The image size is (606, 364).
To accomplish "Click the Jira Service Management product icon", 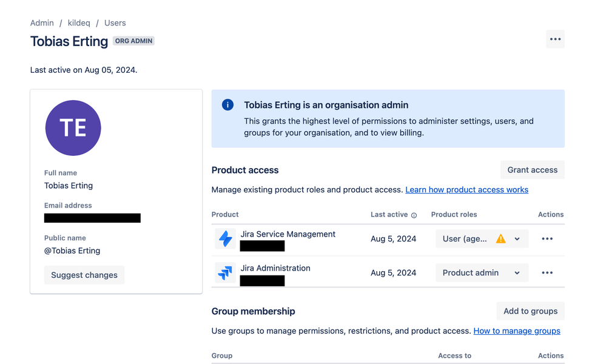I will pyautogui.click(x=225, y=239).
